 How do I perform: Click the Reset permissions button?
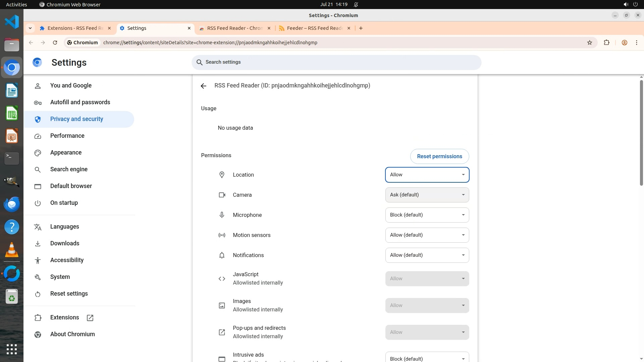pos(439,156)
